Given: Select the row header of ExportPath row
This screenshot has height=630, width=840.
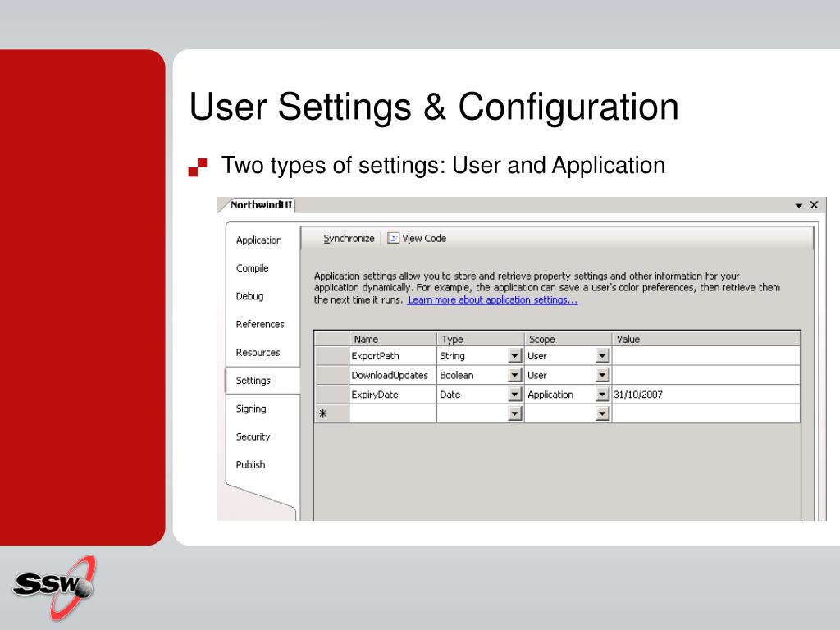Looking at the screenshot, I should [x=331, y=356].
